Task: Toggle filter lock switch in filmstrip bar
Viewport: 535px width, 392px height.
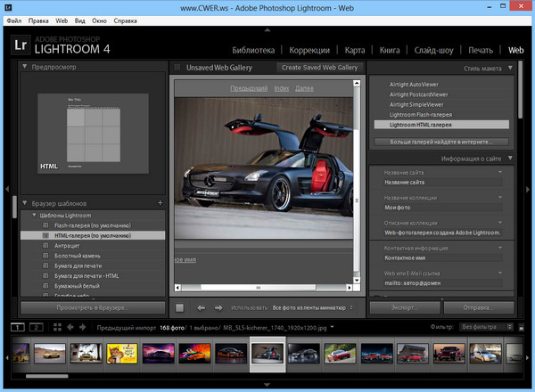Action: [x=521, y=327]
